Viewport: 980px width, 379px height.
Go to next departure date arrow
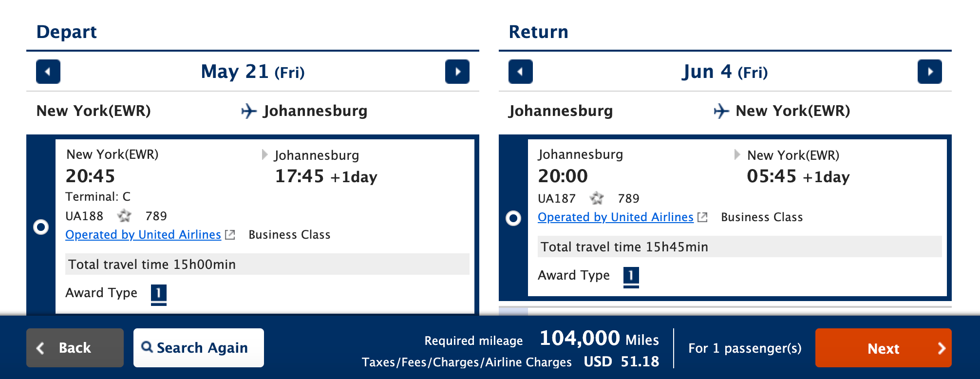457,72
